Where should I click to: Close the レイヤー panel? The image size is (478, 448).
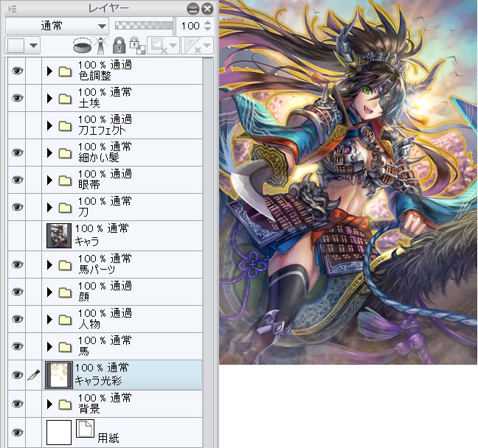(207, 9)
